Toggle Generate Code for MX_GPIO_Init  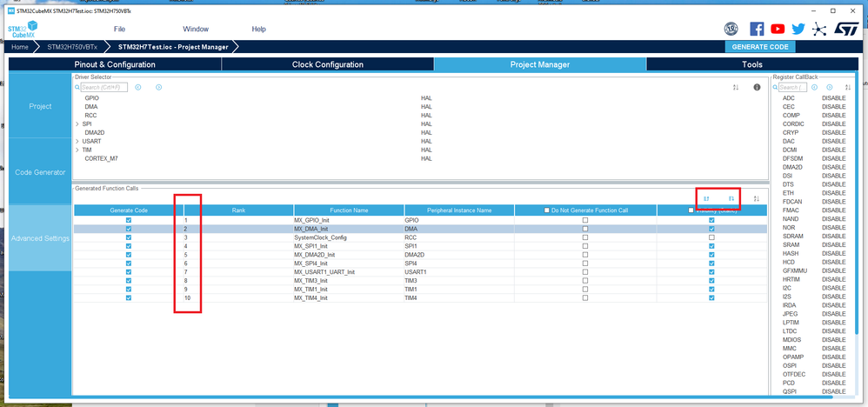(129, 220)
